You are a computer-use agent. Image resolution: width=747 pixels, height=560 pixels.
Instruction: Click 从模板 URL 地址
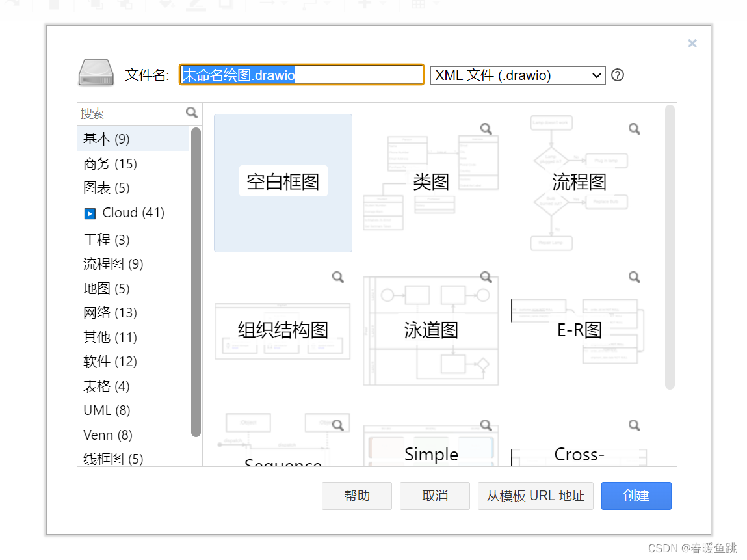[x=535, y=496]
